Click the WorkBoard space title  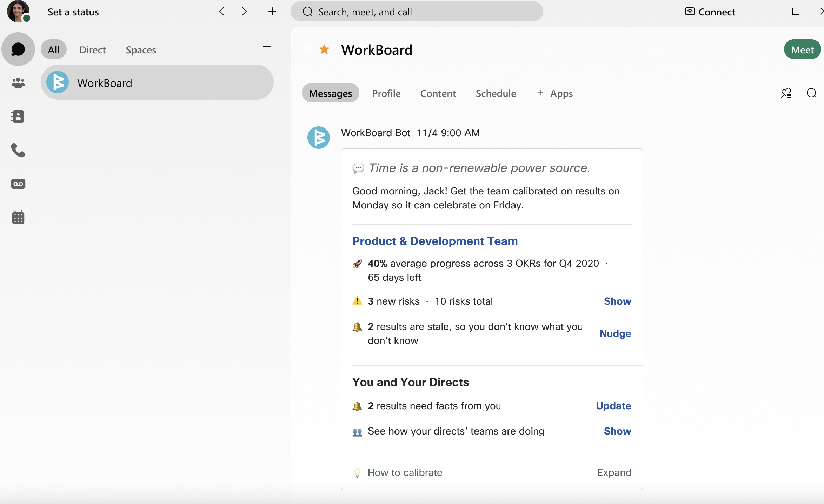(x=377, y=50)
